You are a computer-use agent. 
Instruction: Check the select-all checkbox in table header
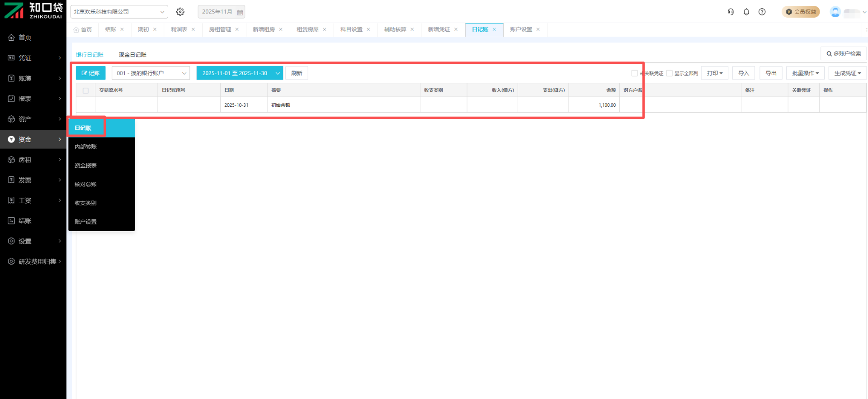pyautogui.click(x=85, y=90)
